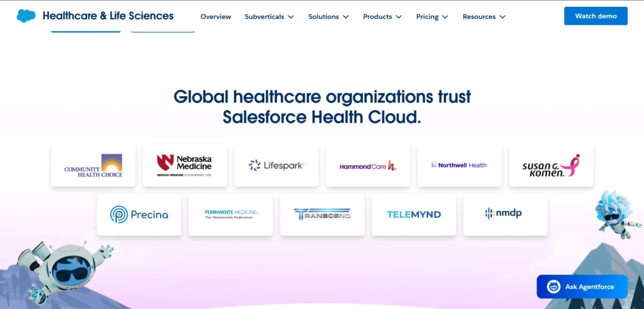Select the Community Health Choice logo card
Screen dimensions: 644x309
pyautogui.click(x=93, y=165)
